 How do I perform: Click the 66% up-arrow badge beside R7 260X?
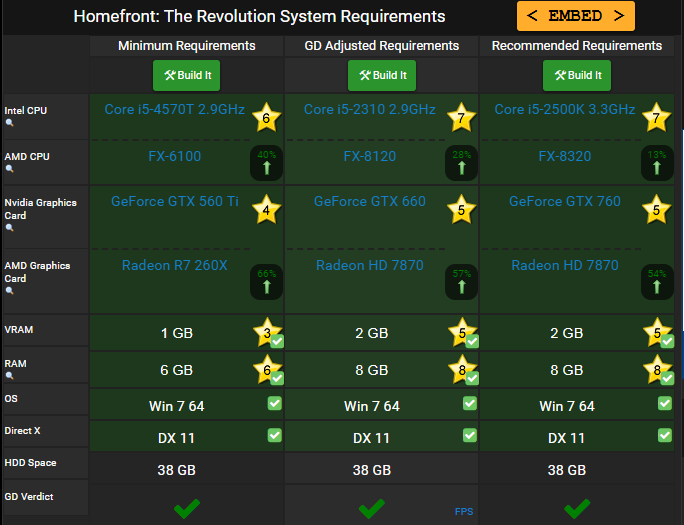pyautogui.click(x=267, y=282)
